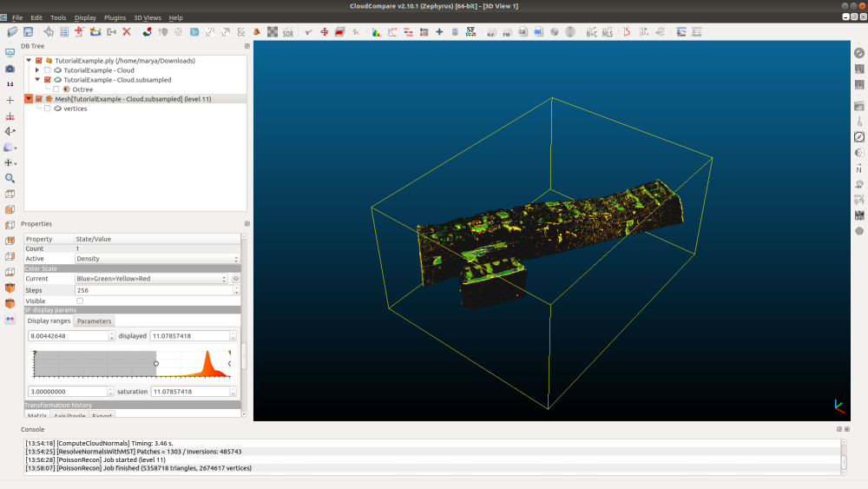Expand the TutorialExample - Cloud tree node
868x489 pixels.
[37, 70]
